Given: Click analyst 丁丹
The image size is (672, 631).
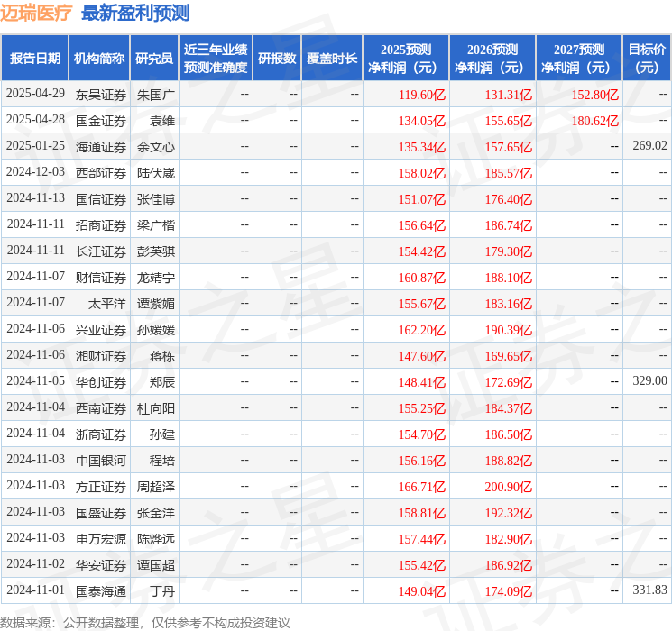Looking at the screenshot, I should tap(162, 591).
